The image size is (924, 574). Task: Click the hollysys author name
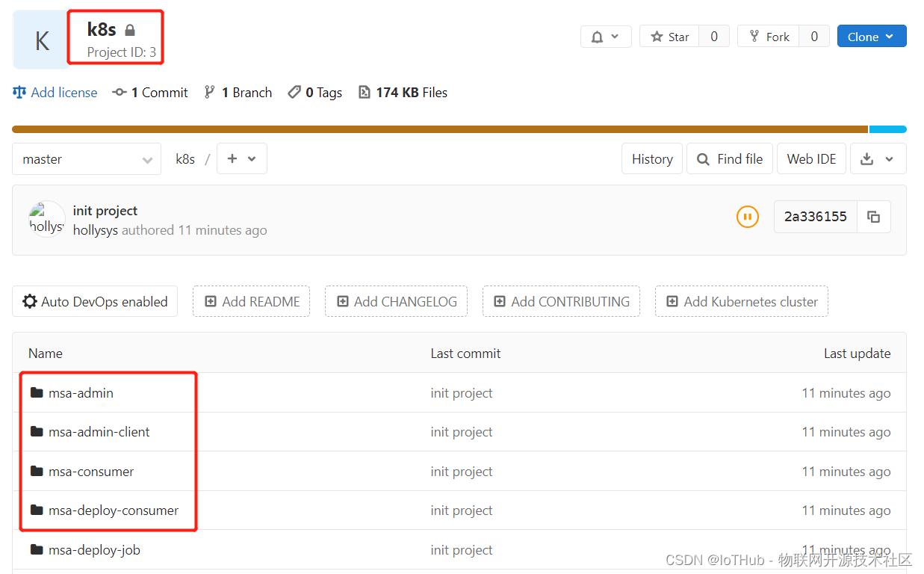point(96,230)
